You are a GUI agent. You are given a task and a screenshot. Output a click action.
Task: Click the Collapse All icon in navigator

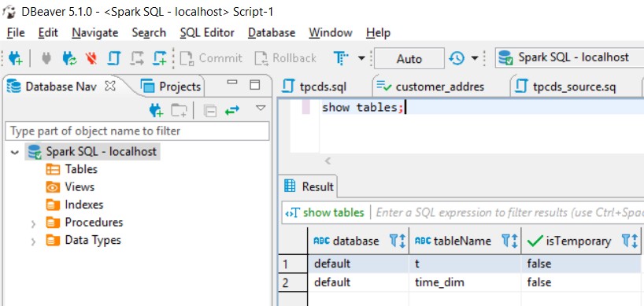tap(210, 111)
